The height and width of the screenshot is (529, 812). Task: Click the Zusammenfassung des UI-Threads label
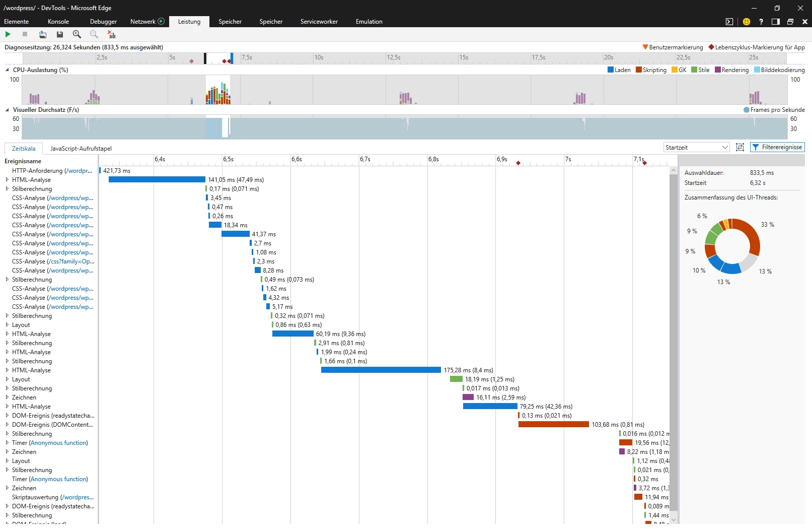tap(731, 197)
